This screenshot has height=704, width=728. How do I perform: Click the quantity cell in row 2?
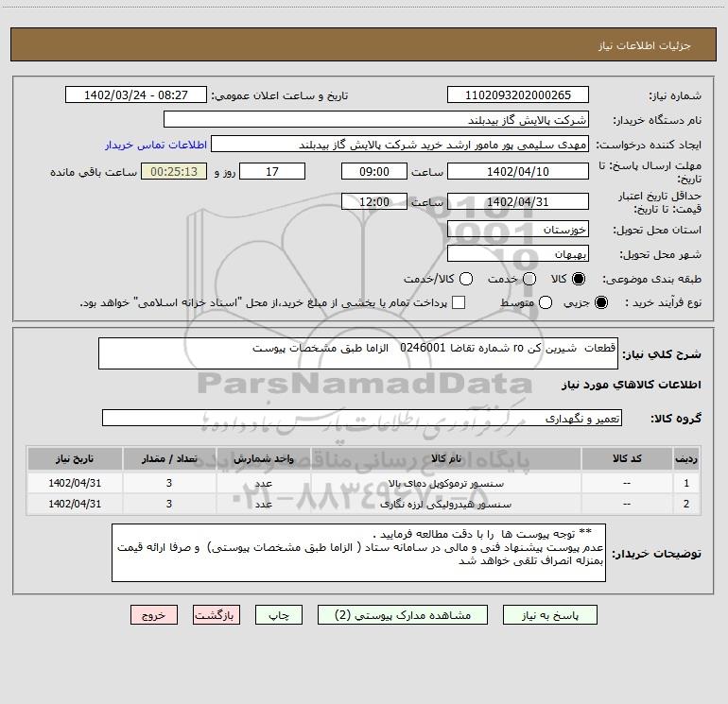(x=169, y=504)
